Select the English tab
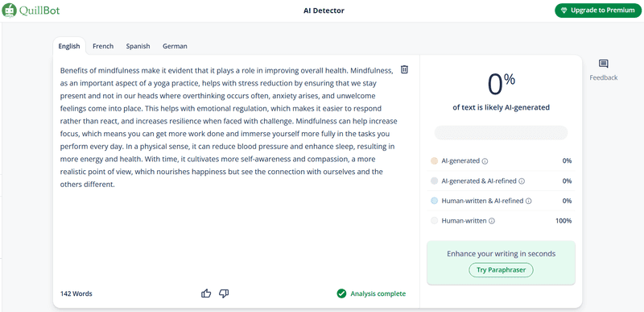This screenshot has width=644, height=312. coord(69,46)
